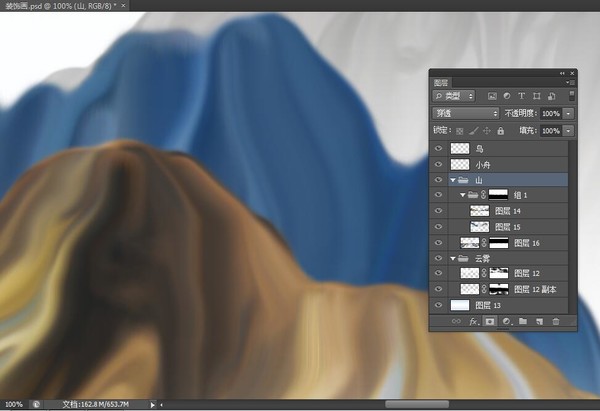The height and width of the screenshot is (411, 600).
Task: Select the 图层 15 layer name
Action: 508,227
